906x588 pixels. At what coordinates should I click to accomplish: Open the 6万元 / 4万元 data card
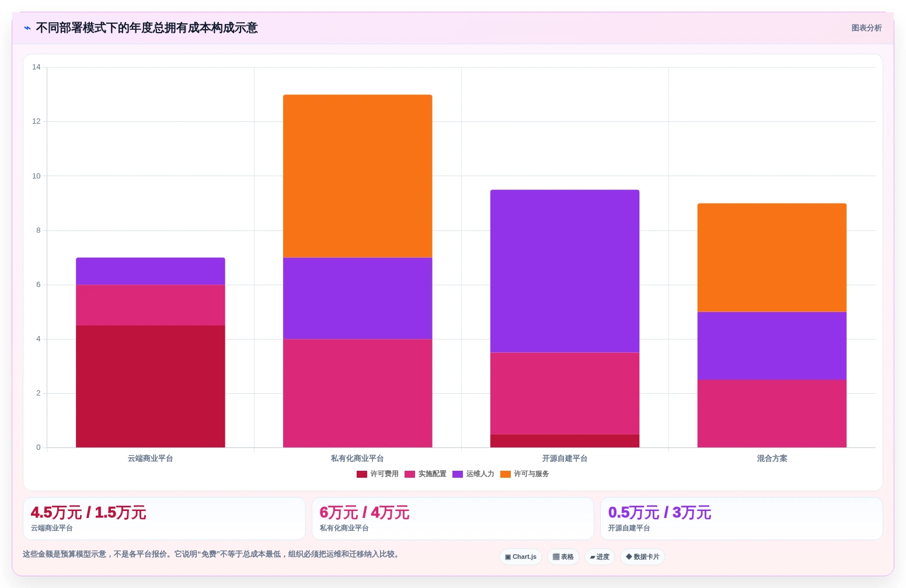(x=453, y=519)
